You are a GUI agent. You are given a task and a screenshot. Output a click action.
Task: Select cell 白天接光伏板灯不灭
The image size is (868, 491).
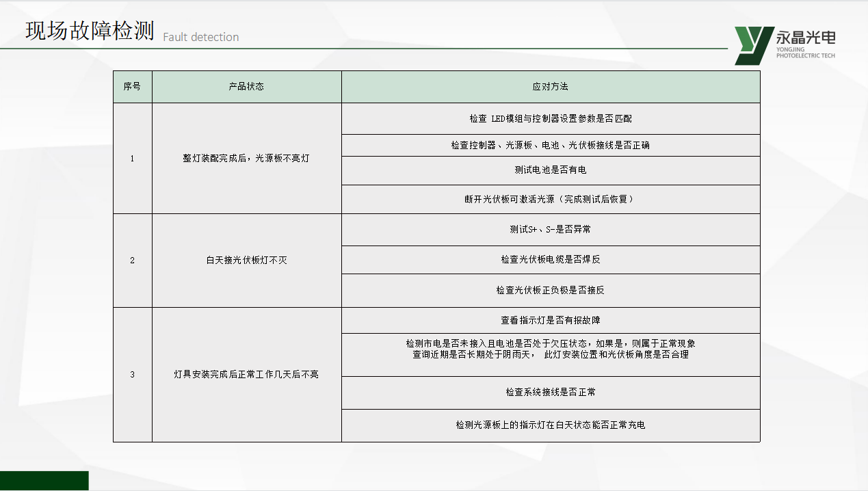[x=246, y=261]
